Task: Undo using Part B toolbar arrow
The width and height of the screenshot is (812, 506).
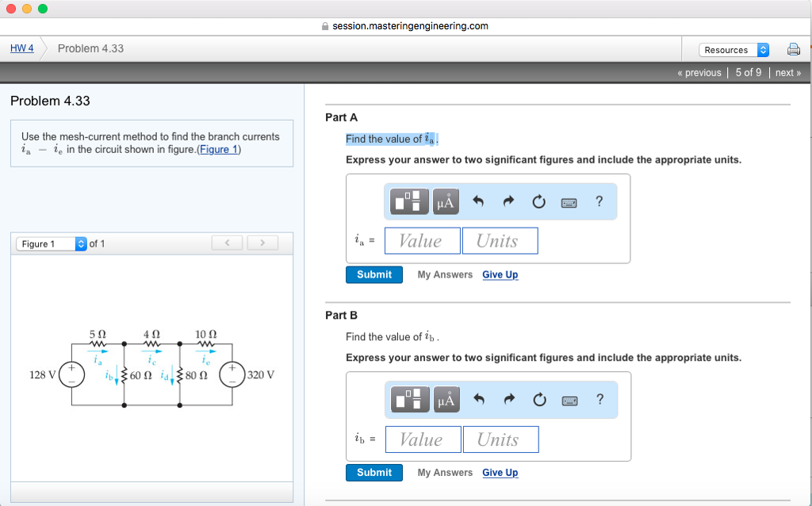Action: point(477,399)
